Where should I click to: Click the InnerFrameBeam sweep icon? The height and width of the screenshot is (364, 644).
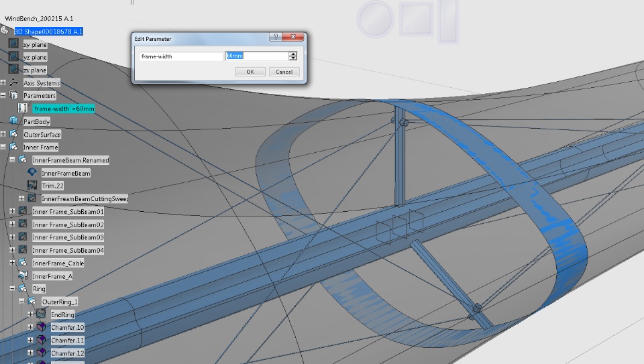click(x=32, y=172)
